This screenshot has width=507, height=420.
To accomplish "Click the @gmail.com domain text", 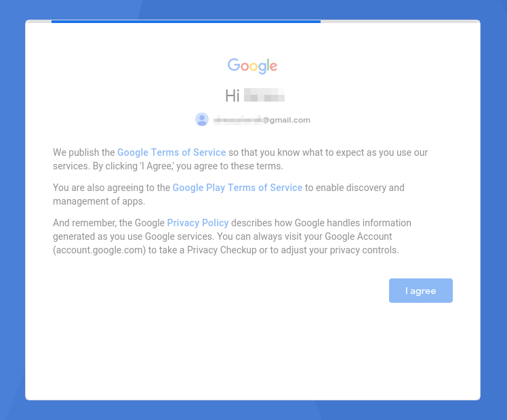I will (287, 120).
